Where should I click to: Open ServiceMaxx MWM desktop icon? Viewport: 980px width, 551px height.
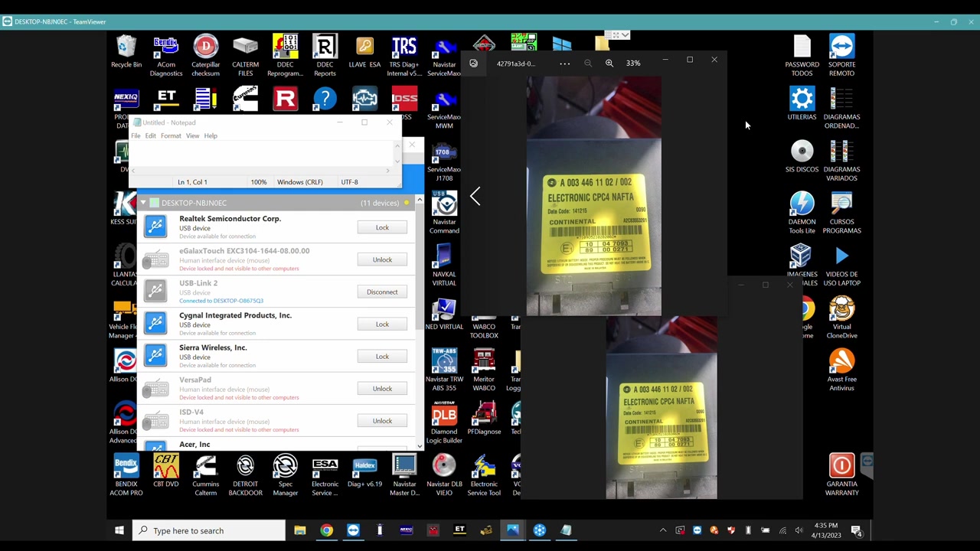pos(444,109)
